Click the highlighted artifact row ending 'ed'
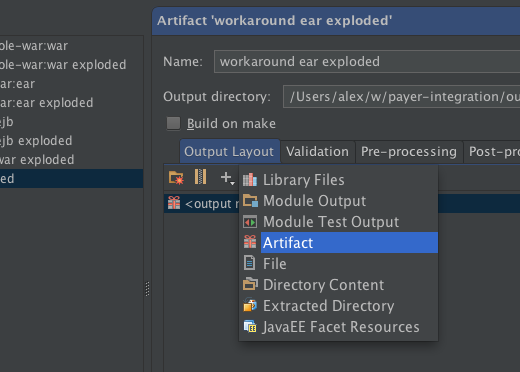 [72, 179]
